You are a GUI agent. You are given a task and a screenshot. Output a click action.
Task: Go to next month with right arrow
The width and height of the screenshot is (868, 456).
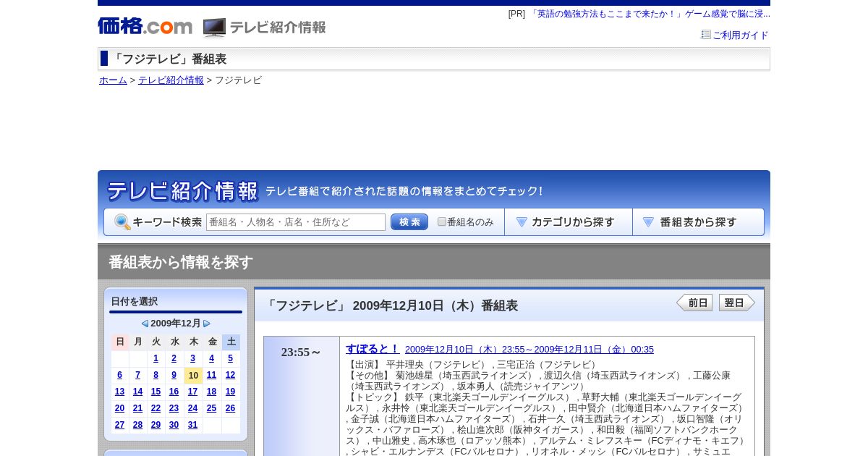207,324
